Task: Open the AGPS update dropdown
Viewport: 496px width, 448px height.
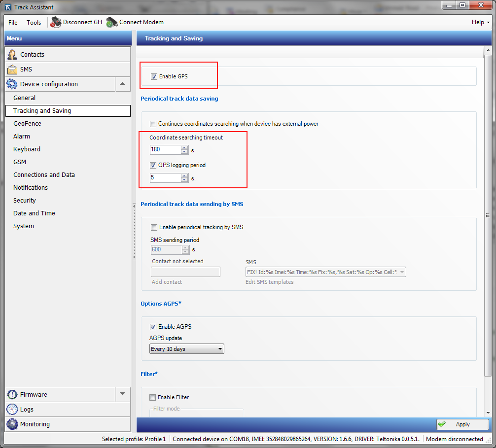Action: pyautogui.click(x=187, y=349)
